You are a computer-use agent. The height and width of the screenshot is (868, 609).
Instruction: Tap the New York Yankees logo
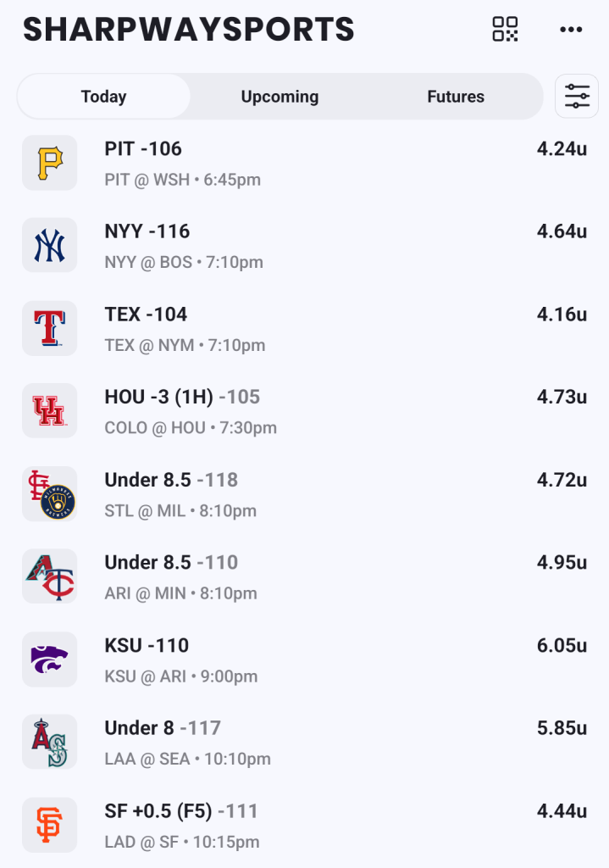tap(49, 246)
